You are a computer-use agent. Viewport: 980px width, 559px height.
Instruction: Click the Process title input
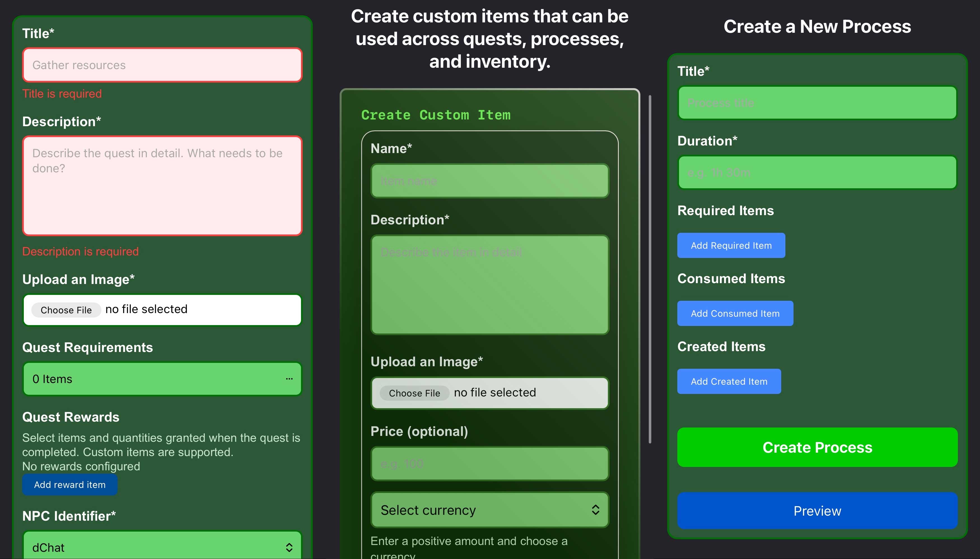click(817, 102)
